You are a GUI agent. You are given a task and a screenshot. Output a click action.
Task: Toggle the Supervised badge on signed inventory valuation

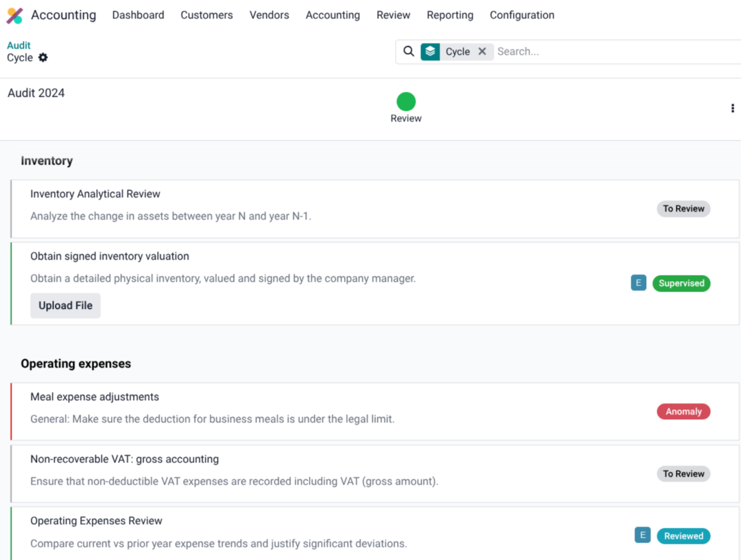(681, 283)
